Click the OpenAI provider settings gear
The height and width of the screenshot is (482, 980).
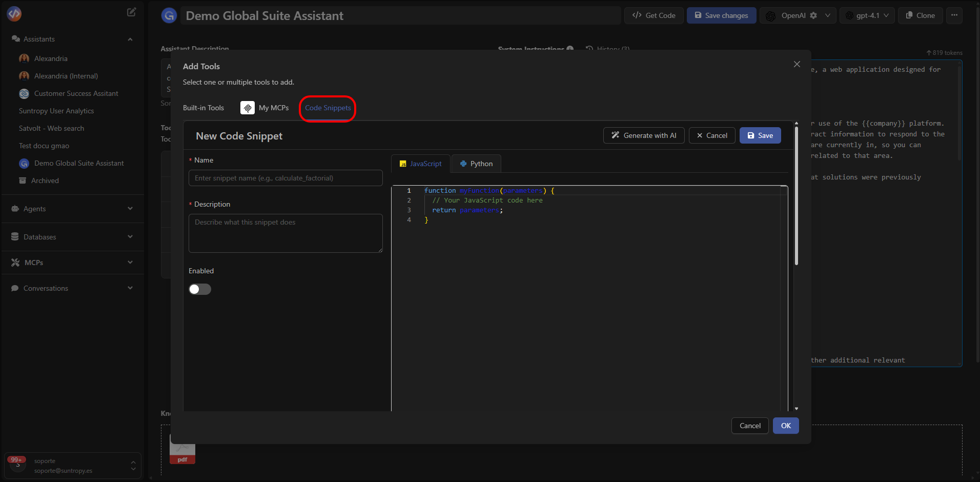pos(814,15)
